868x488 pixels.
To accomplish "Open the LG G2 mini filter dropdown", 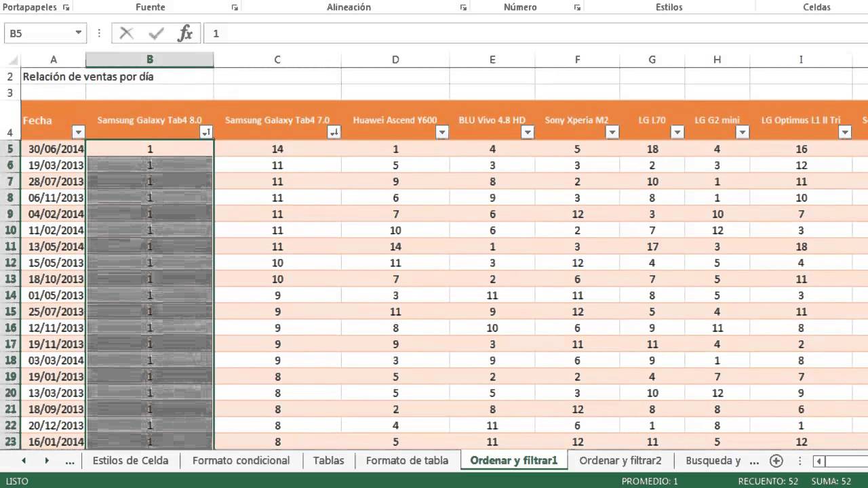I will pyautogui.click(x=743, y=133).
